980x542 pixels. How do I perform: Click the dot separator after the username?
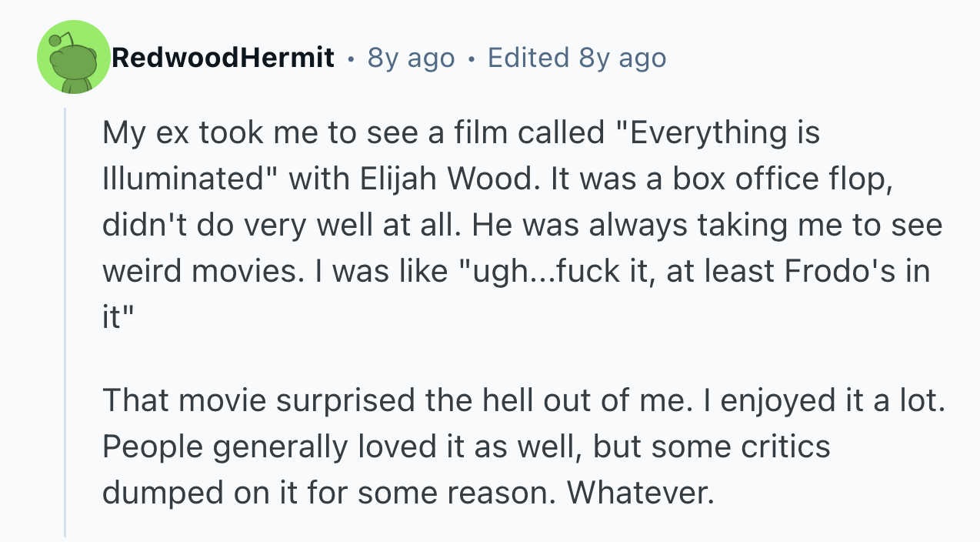[351, 59]
